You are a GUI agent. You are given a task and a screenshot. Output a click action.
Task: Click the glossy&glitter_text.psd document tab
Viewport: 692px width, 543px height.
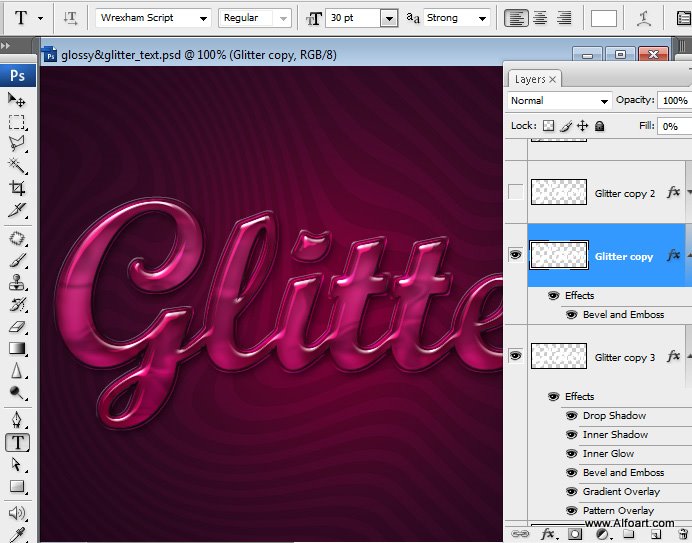pos(190,55)
